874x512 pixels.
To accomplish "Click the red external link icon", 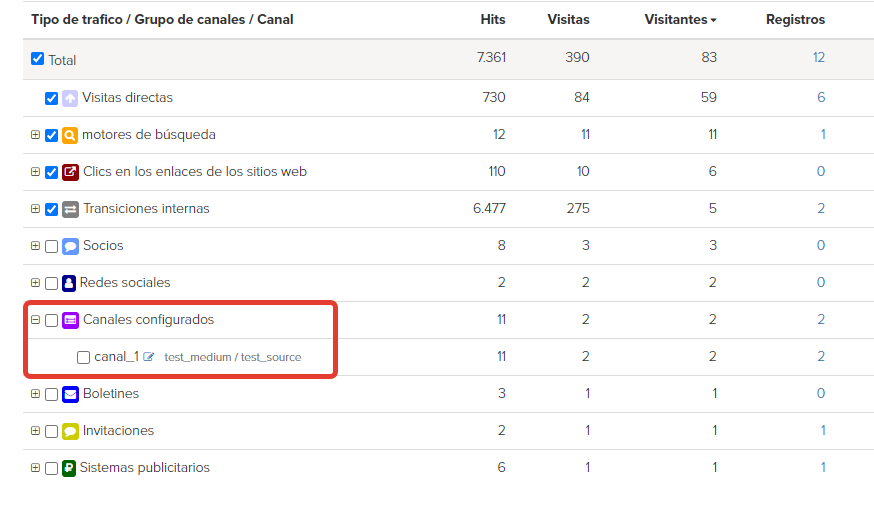I will click(70, 172).
